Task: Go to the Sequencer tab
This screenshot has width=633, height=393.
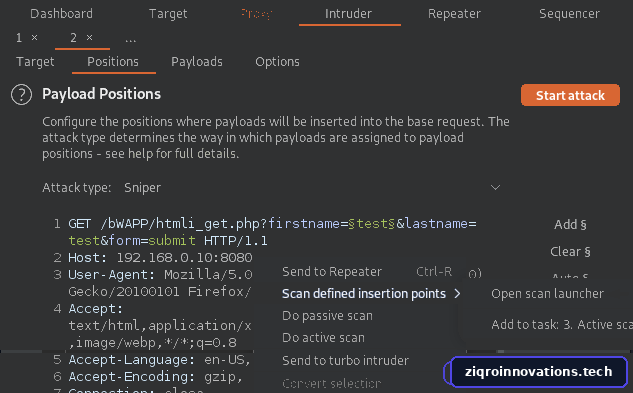Action: [x=569, y=14]
